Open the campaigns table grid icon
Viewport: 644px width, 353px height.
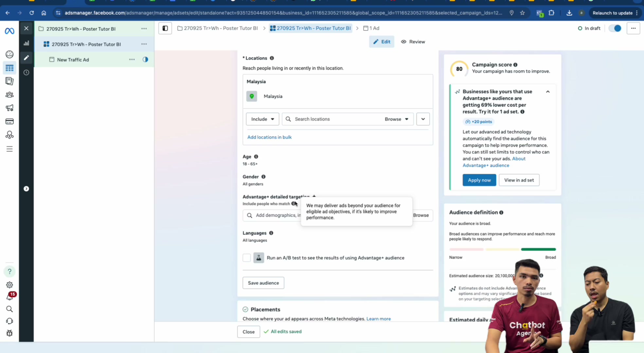pyautogui.click(x=9, y=68)
